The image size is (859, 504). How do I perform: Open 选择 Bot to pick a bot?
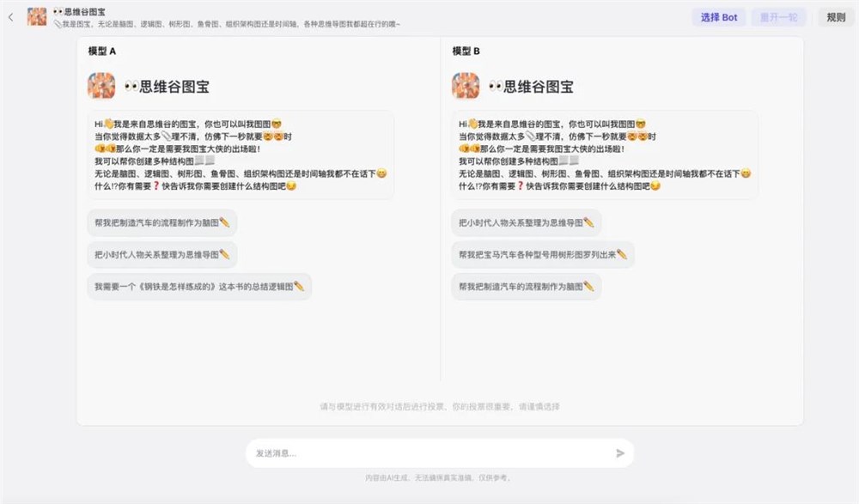click(718, 16)
